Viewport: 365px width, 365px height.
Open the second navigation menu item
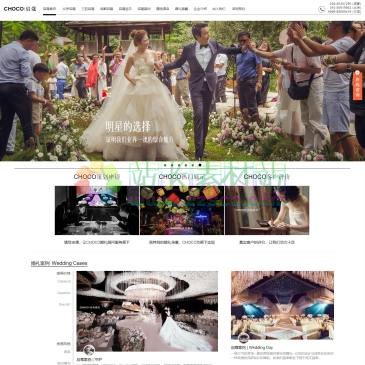[69, 9]
